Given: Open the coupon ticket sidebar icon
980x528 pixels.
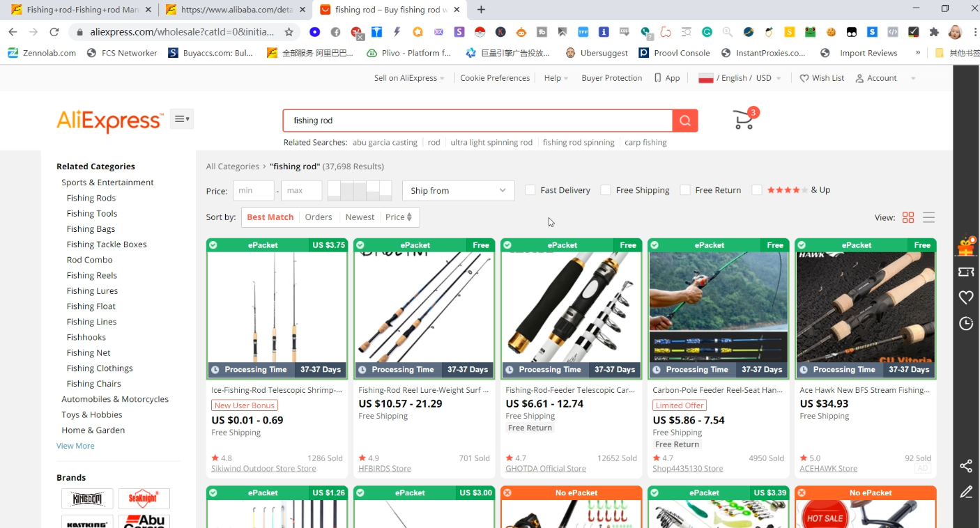Looking at the screenshot, I should [966, 272].
